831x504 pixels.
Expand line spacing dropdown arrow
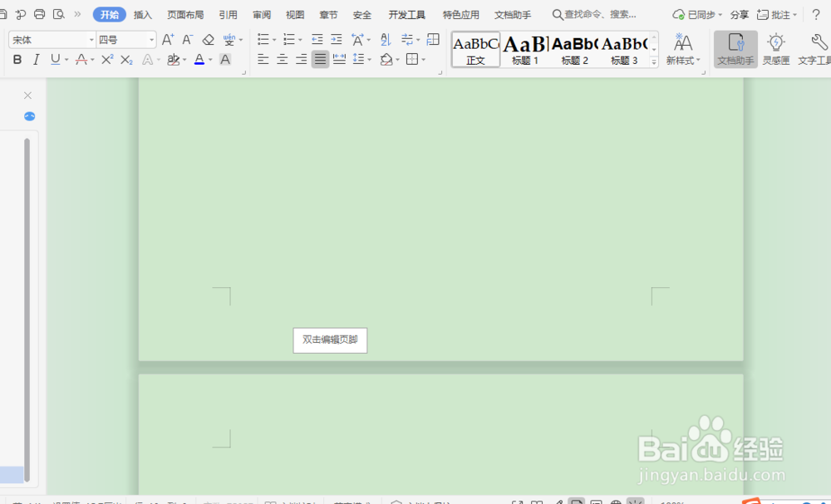(x=370, y=60)
